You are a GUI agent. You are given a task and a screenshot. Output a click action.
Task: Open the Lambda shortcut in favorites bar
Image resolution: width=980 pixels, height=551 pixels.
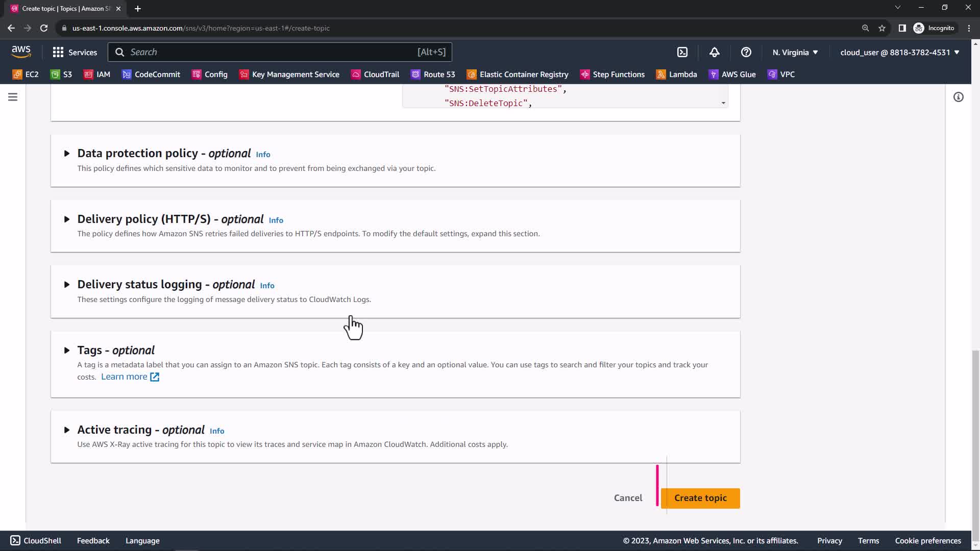(x=676, y=74)
